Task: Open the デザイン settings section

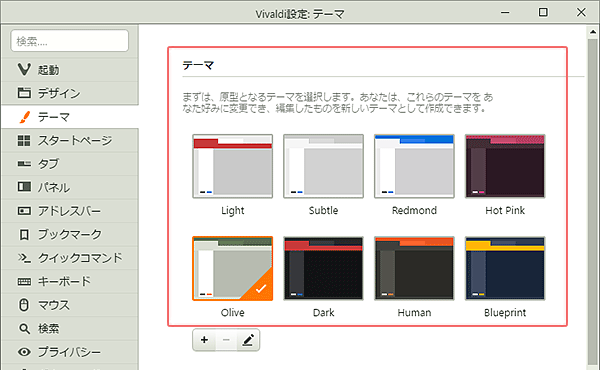Action: pyautogui.click(x=70, y=93)
